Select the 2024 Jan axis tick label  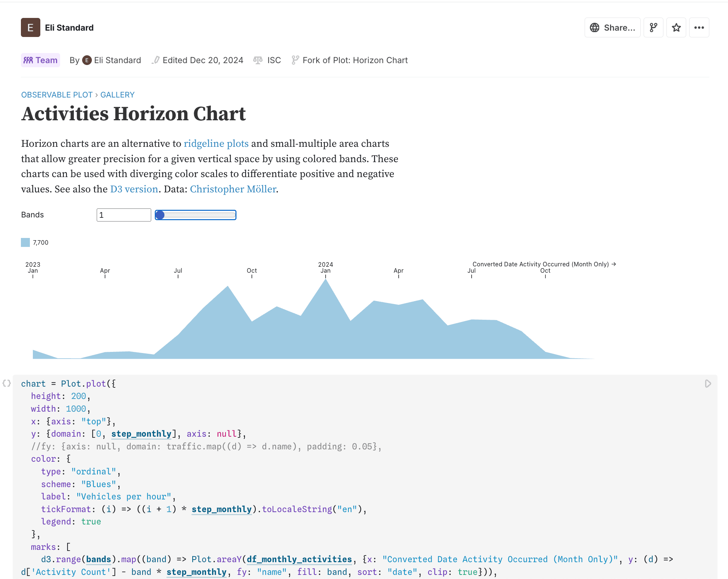326,267
